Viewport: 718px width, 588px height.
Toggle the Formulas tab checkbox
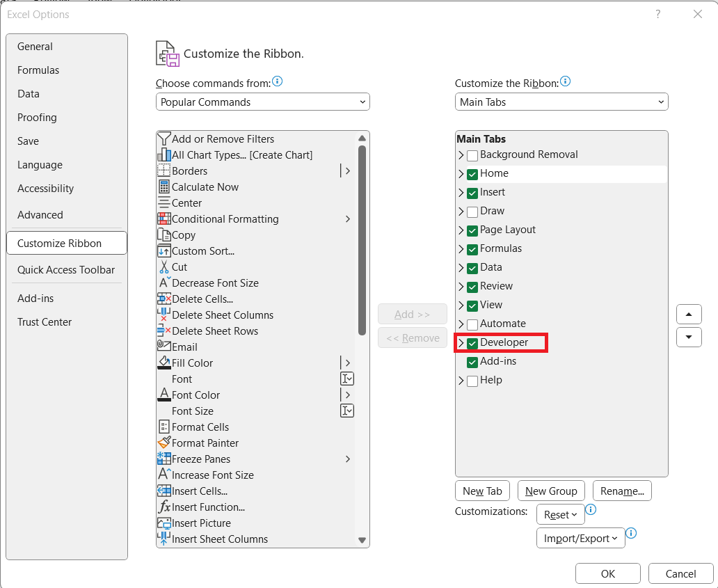click(x=472, y=249)
